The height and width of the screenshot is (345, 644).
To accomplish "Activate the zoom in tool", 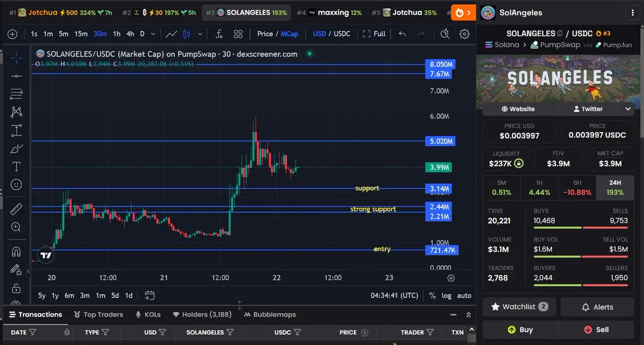I will pyautogui.click(x=17, y=227).
